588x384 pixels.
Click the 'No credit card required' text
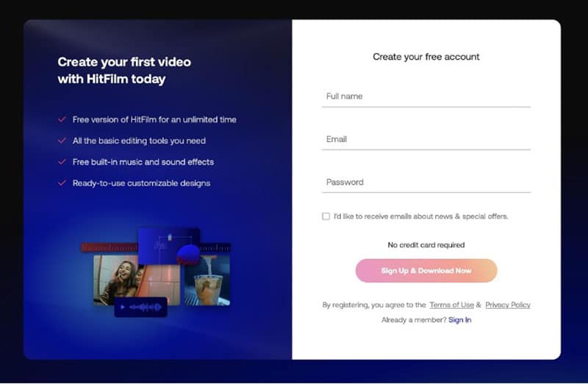426,245
